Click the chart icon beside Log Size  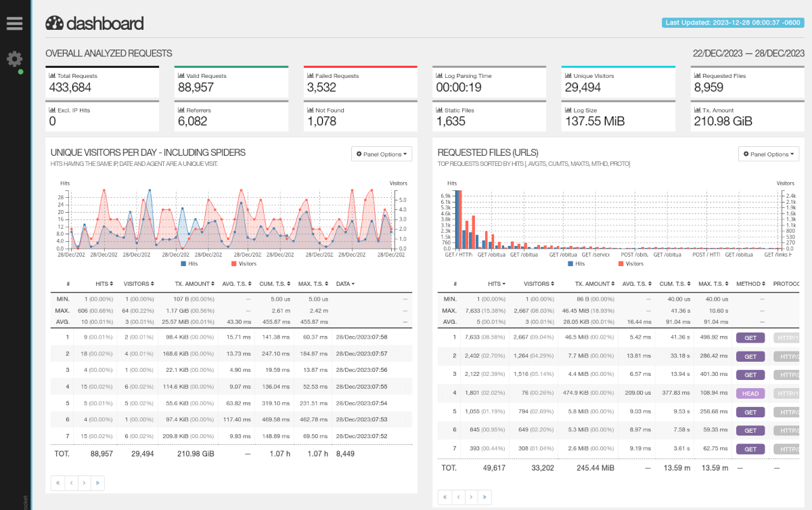point(568,110)
